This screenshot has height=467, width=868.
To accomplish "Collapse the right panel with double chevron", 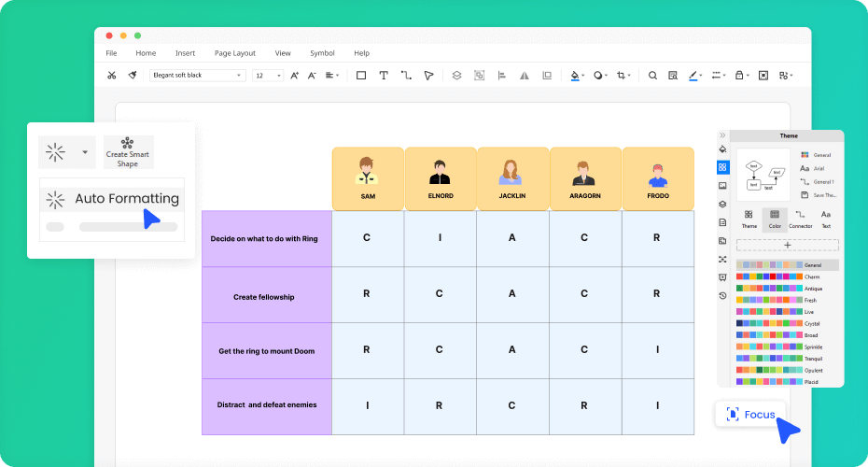I will pos(722,135).
